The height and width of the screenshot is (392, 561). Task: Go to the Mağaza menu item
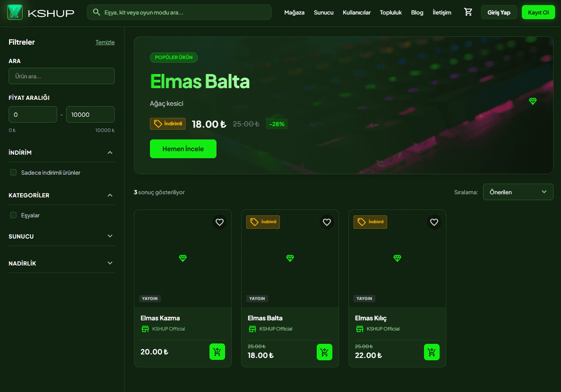point(294,13)
